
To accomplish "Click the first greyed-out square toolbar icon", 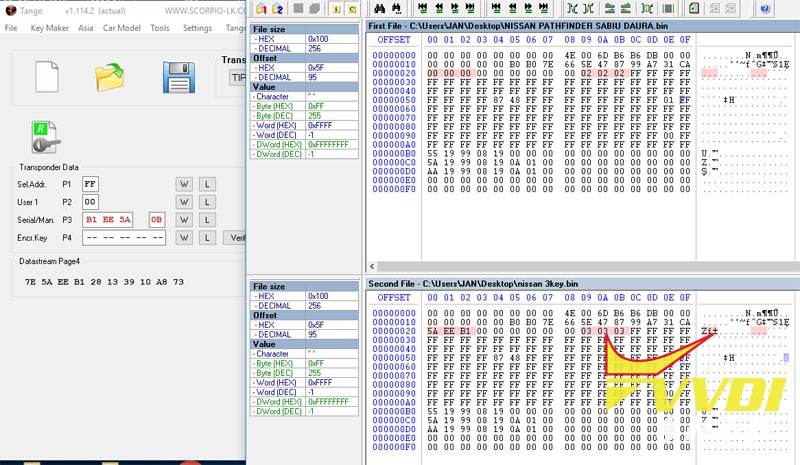I will click(298, 8).
